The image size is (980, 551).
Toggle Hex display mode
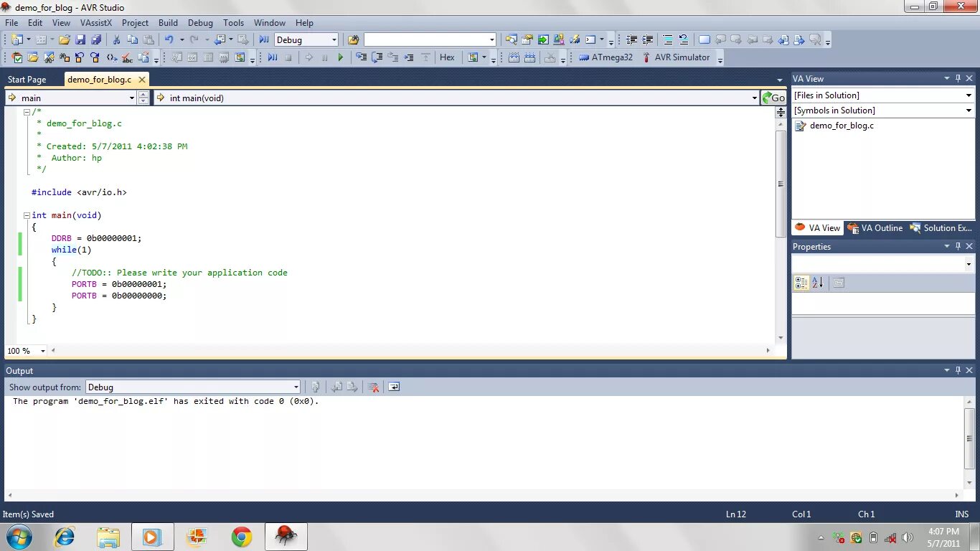(447, 57)
